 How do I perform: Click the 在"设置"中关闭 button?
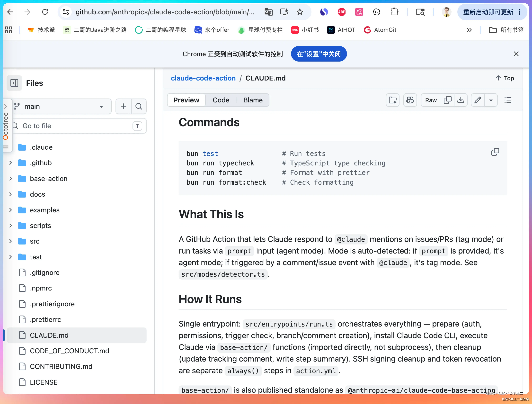coord(319,54)
